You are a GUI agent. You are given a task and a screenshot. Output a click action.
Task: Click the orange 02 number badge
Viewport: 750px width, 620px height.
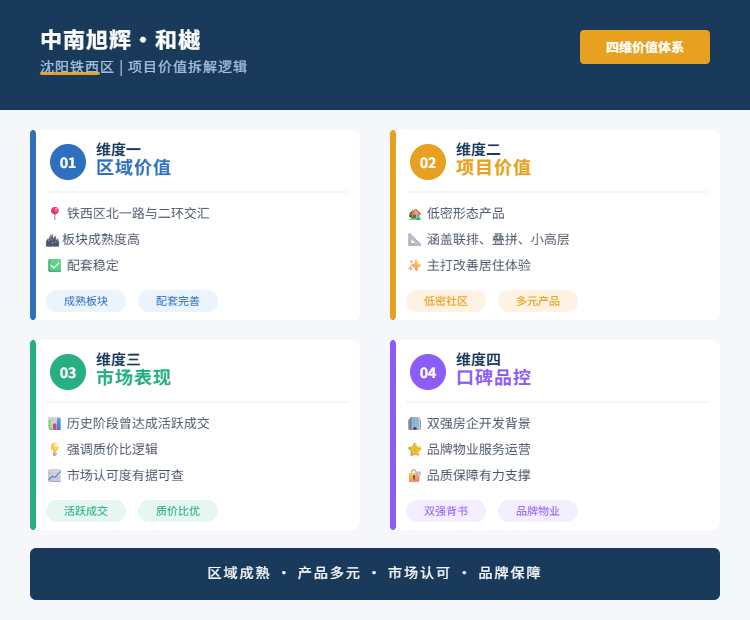tap(428, 162)
